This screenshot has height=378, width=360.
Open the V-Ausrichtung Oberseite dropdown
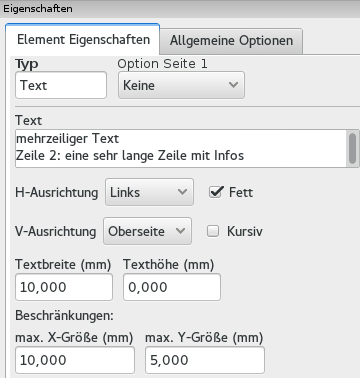click(147, 231)
